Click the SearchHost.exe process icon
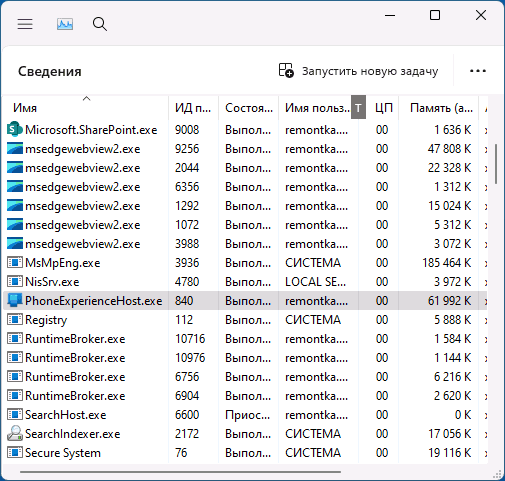 pos(15,415)
